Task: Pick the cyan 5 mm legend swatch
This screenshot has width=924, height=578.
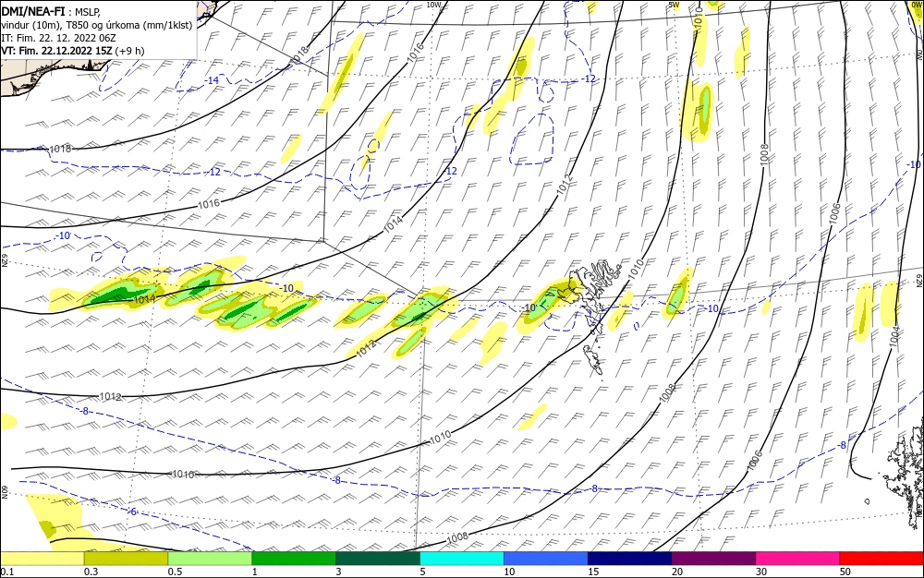Action: coord(462,559)
